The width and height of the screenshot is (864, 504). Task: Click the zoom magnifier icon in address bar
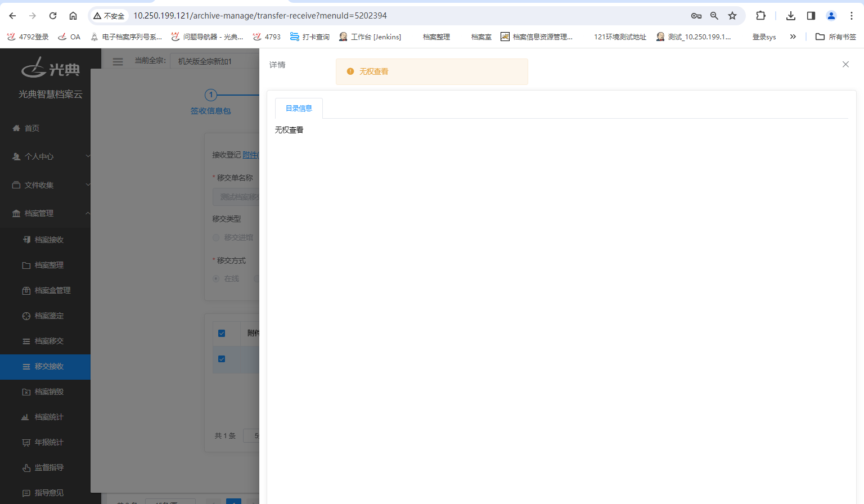[x=714, y=16]
